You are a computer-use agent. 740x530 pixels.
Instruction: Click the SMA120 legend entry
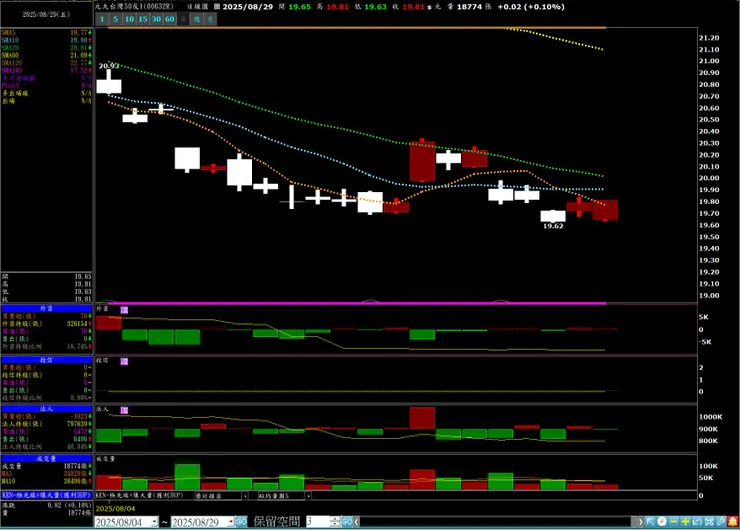(46, 63)
